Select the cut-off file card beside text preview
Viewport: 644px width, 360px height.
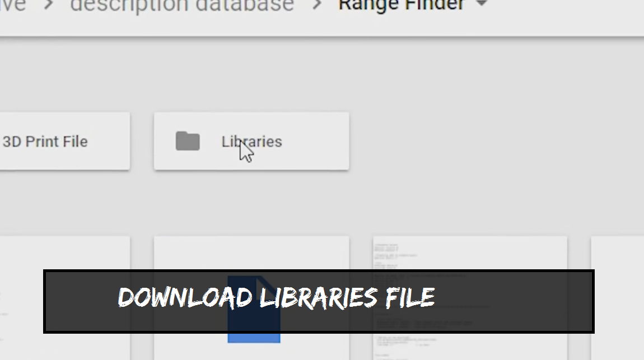(617, 298)
